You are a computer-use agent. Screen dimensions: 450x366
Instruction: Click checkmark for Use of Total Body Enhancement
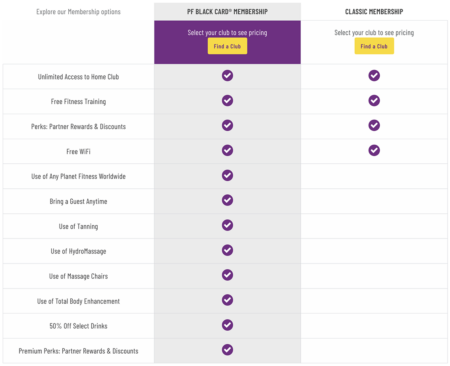[227, 300]
